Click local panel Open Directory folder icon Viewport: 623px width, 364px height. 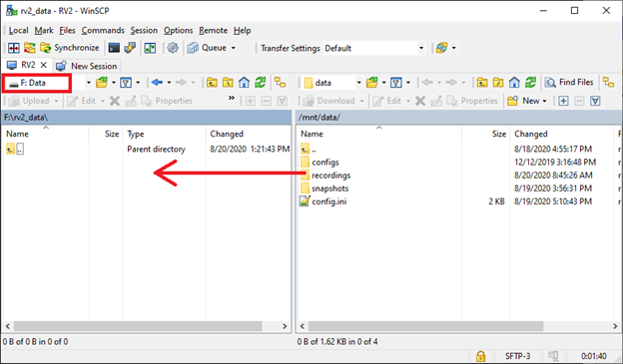pos(102,83)
